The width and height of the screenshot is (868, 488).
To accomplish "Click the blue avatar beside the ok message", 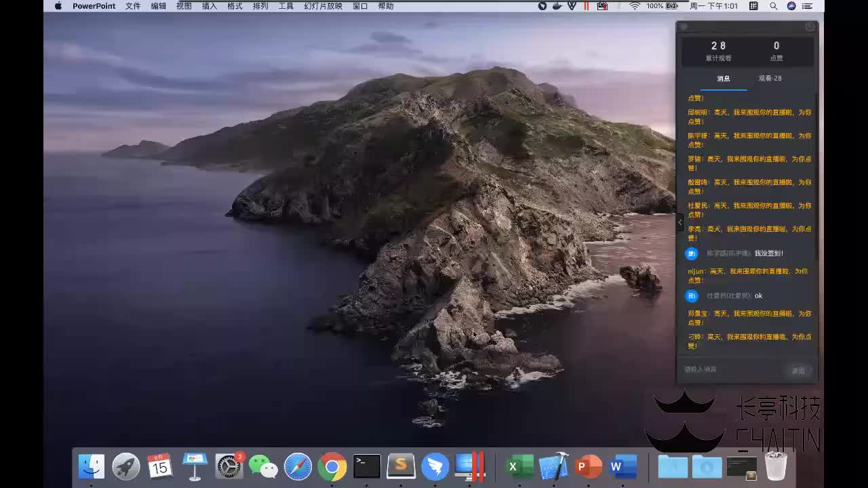I will click(x=692, y=296).
